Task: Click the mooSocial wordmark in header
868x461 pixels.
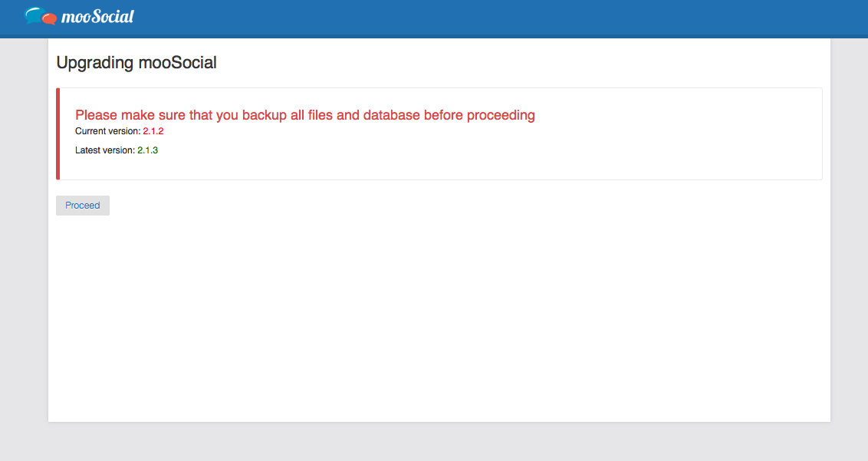Action: pyautogui.click(x=97, y=16)
